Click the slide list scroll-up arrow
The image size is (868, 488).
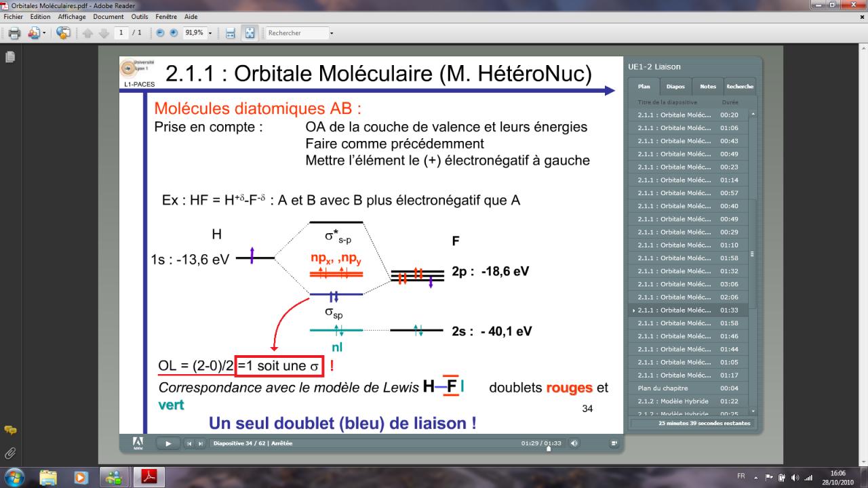click(x=751, y=113)
